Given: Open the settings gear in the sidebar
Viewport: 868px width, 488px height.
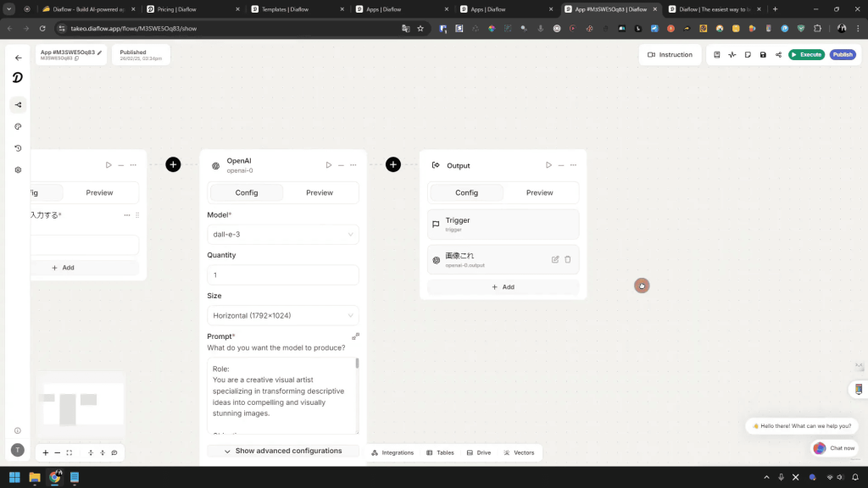Looking at the screenshot, I should pos(19,169).
